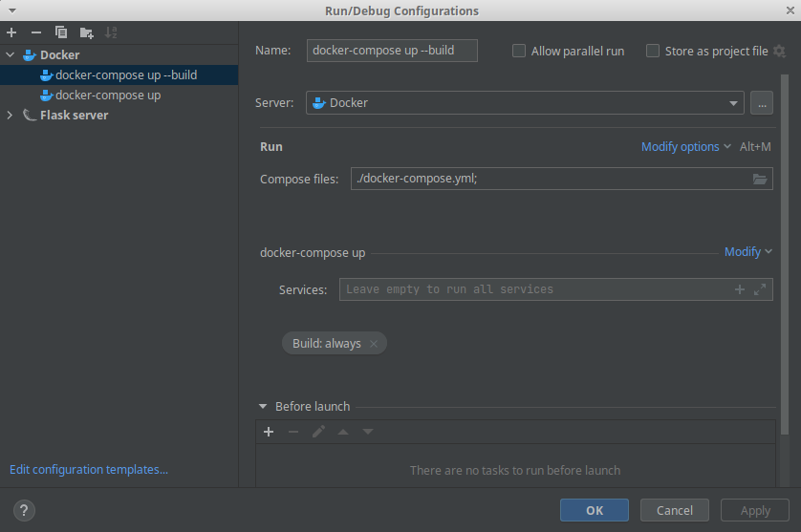
Task: Open project file storage settings gear
Action: coord(780,51)
